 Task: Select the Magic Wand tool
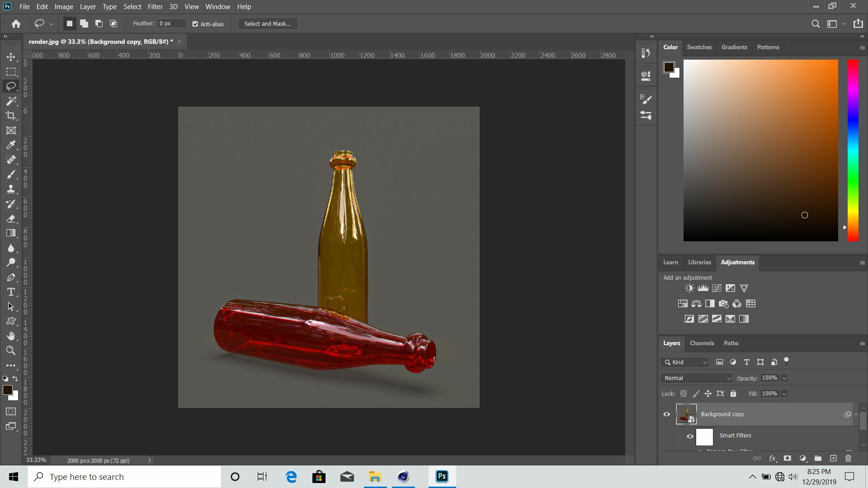(11, 101)
